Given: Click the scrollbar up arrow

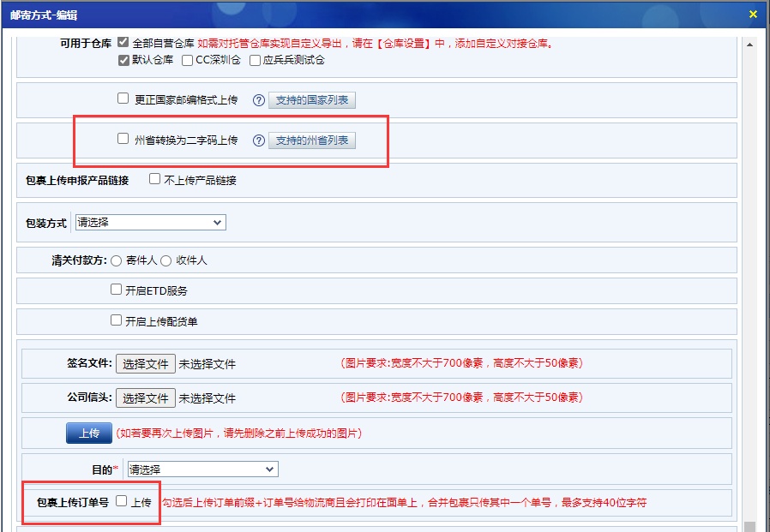Looking at the screenshot, I should [x=750, y=45].
